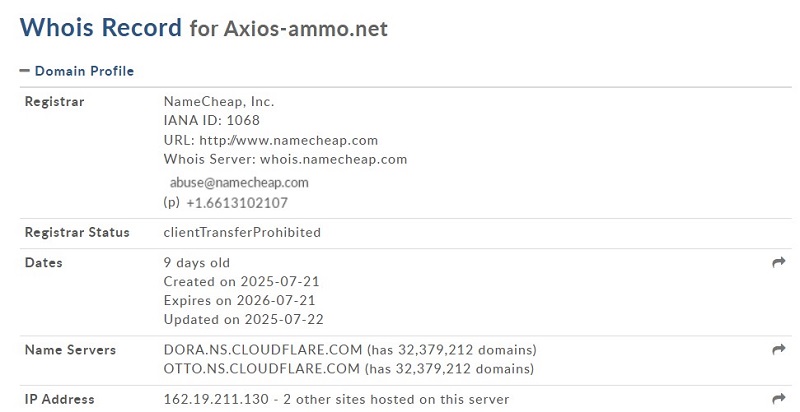This screenshot has width=800, height=412.
Task: Click the share arrow in Dates row
Action: click(779, 263)
